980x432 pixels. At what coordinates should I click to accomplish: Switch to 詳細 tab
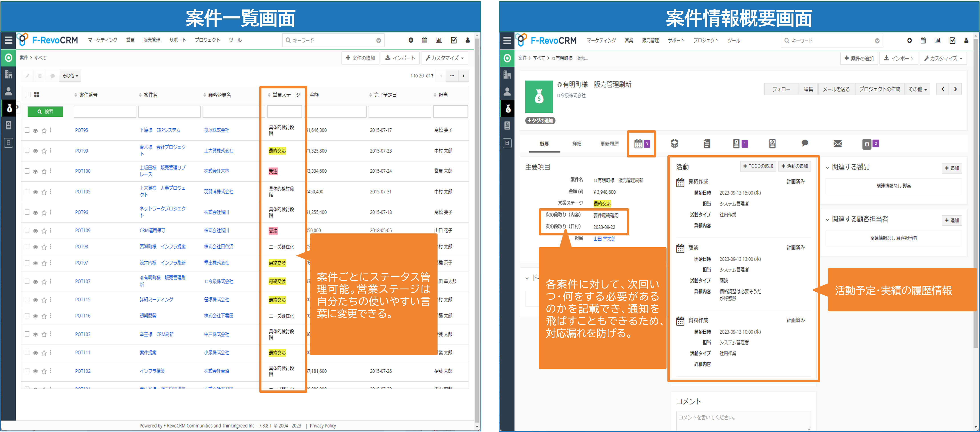pyautogui.click(x=577, y=144)
